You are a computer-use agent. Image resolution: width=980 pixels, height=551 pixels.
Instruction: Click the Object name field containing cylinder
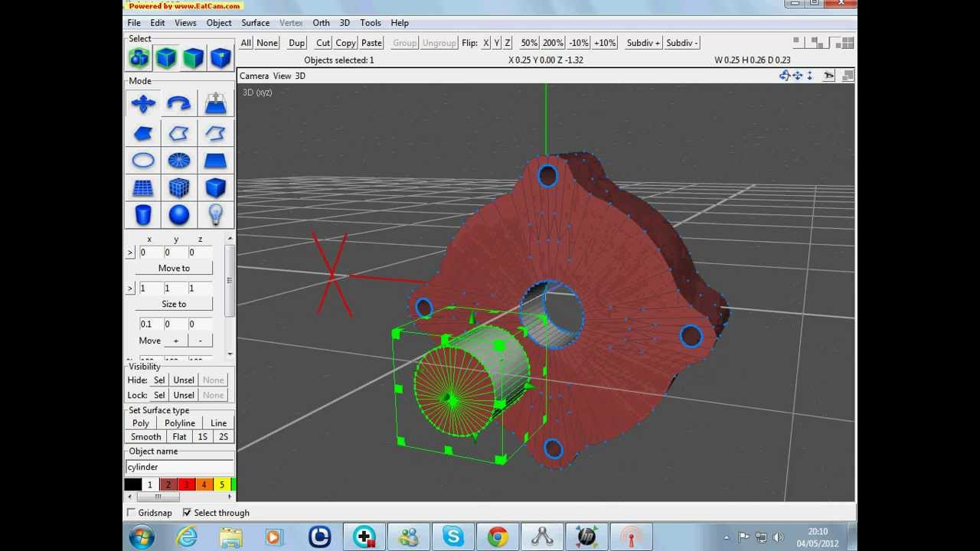(x=179, y=467)
